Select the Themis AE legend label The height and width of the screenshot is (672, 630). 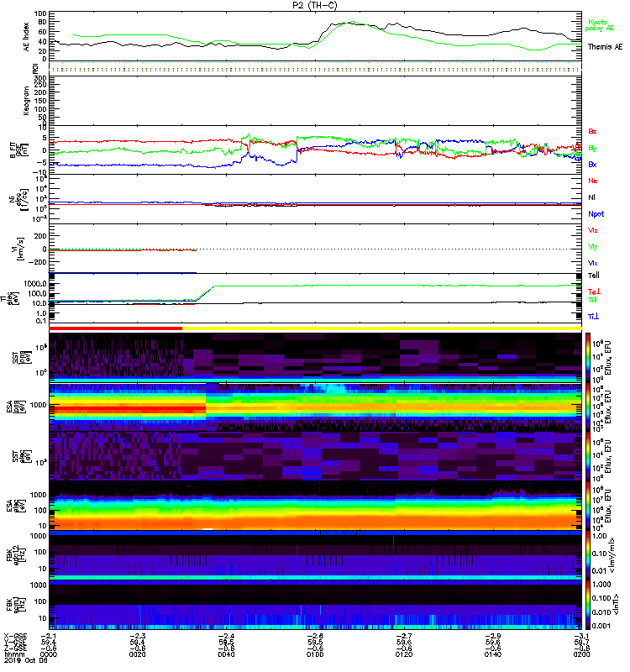(605, 47)
